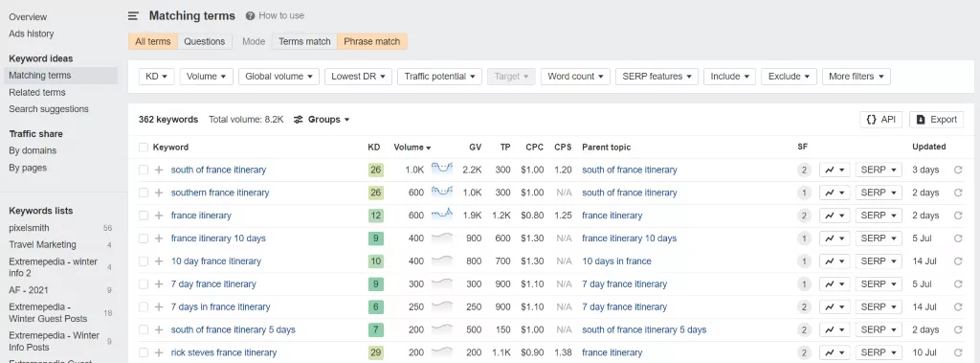Refresh 10 day france itinerary row

pos(957,261)
